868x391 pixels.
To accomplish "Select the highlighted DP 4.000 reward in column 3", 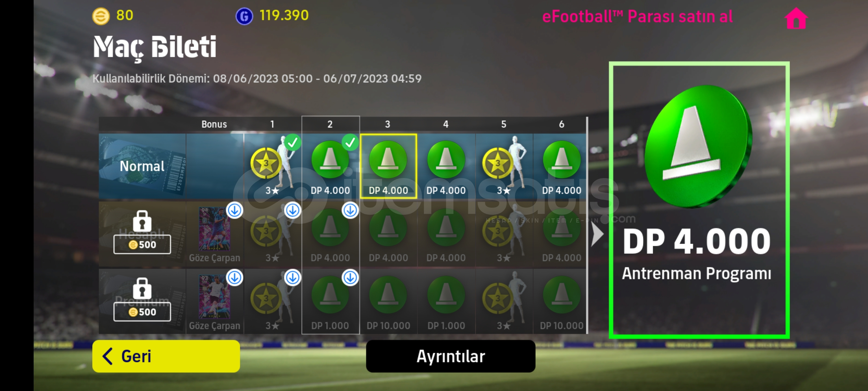I will pyautogui.click(x=388, y=166).
